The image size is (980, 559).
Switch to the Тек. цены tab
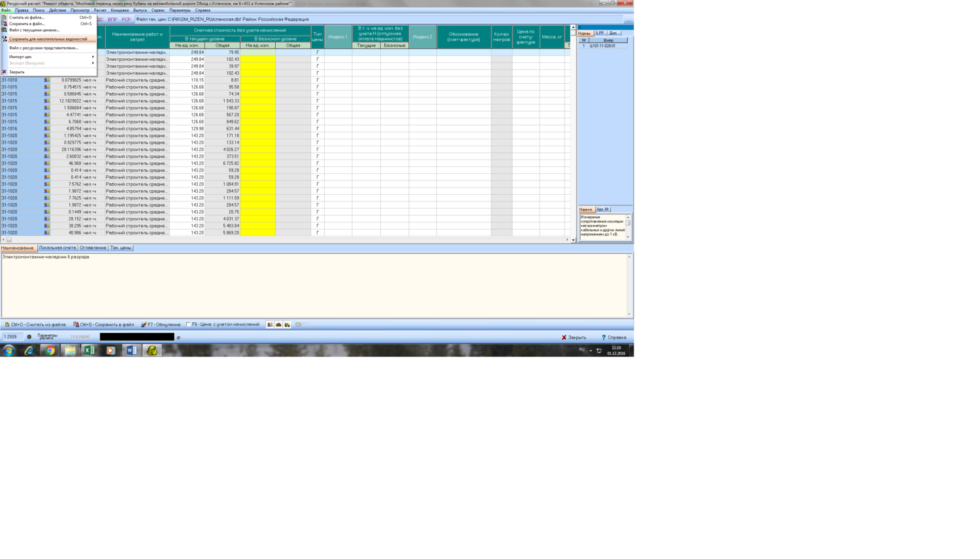(x=120, y=248)
